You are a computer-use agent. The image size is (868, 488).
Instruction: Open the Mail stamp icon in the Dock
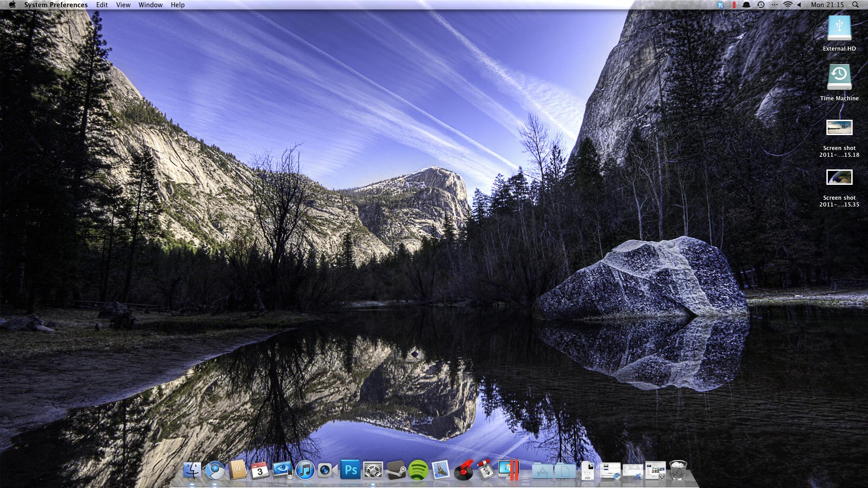pos(441,470)
